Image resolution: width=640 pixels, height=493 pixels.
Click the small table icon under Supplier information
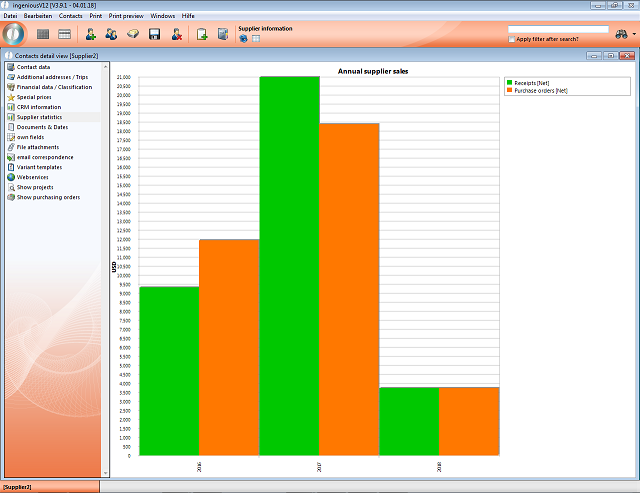tap(256, 39)
